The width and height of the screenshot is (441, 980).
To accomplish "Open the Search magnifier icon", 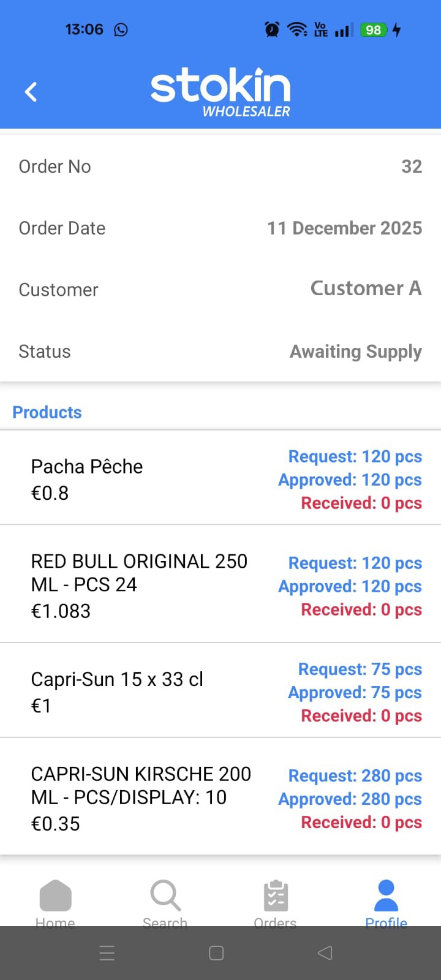I will coord(165,895).
